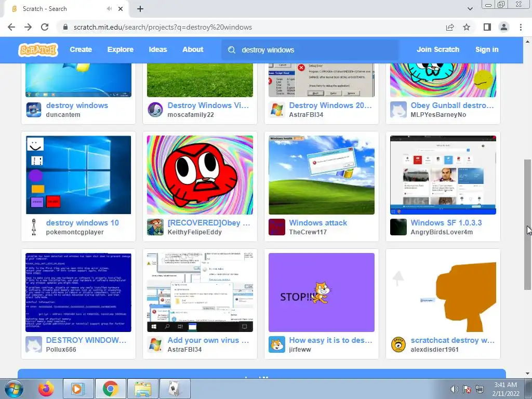Click the search magnifier icon
Viewport: 532px width, 399px height.
pos(231,50)
